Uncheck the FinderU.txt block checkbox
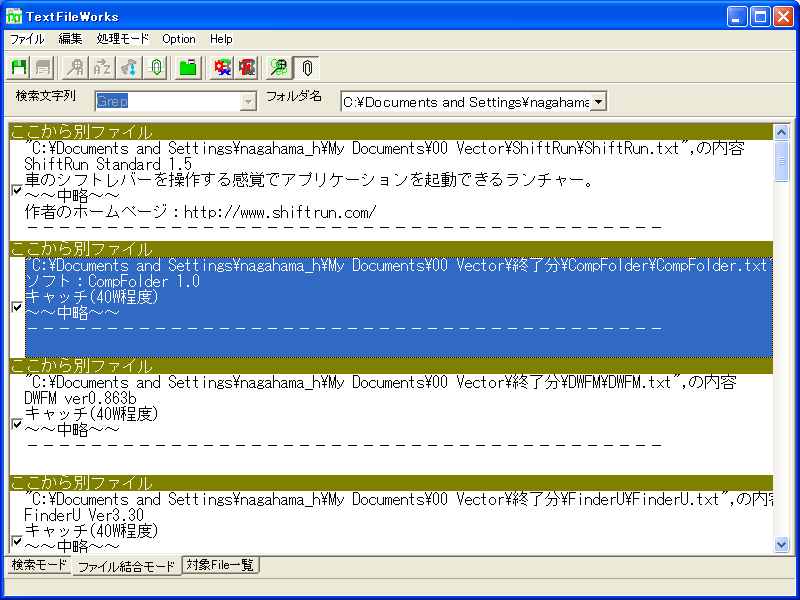This screenshot has height=600, width=800. [17, 541]
